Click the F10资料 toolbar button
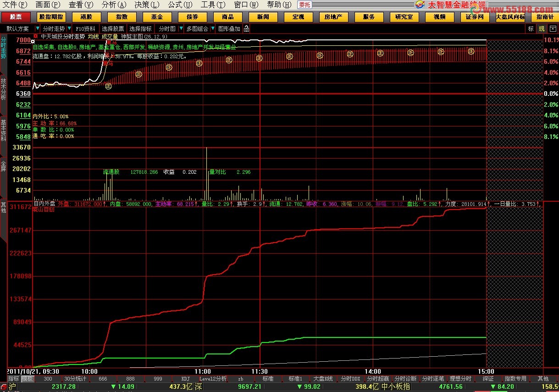 pyautogui.click(x=85, y=28)
